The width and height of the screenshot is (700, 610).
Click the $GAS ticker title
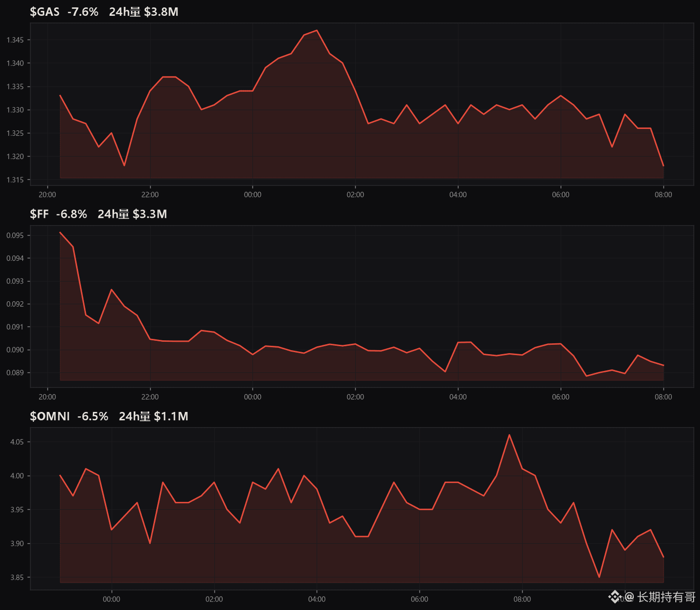coord(45,12)
